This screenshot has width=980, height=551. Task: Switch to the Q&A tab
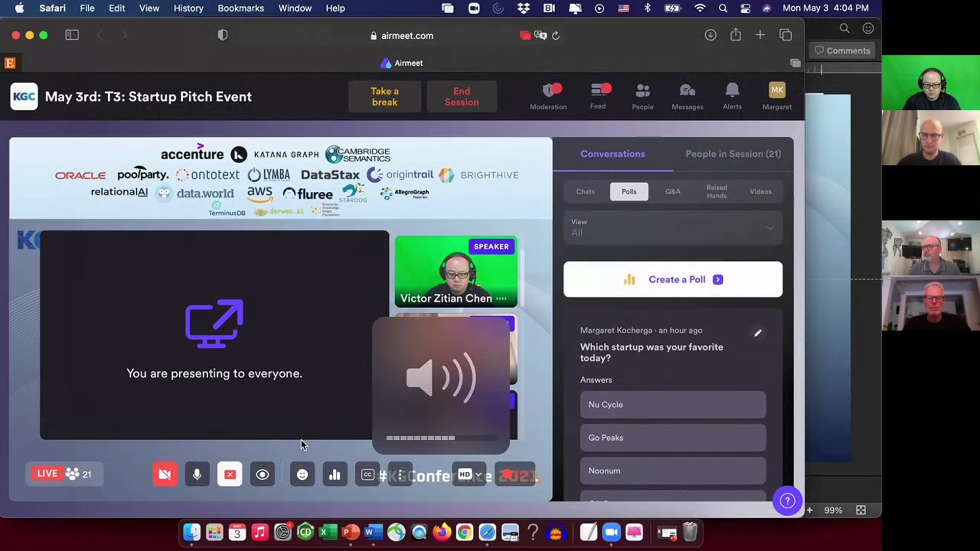(672, 191)
